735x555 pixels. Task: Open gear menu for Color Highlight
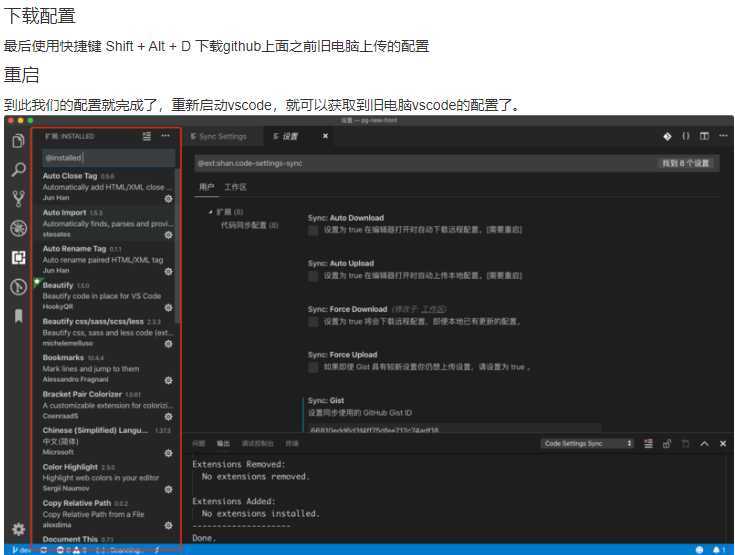(168, 489)
